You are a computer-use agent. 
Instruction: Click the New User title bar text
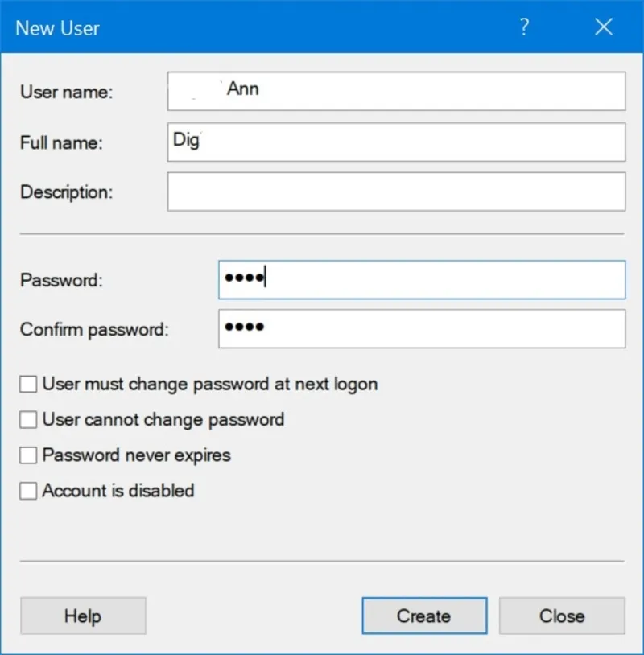[58, 28]
